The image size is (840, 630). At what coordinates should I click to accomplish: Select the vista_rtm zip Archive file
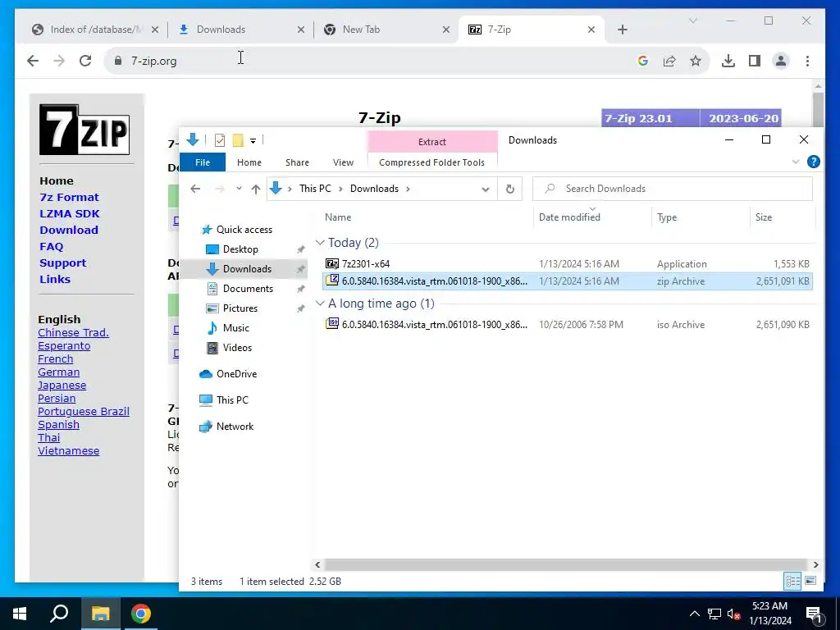click(568, 281)
